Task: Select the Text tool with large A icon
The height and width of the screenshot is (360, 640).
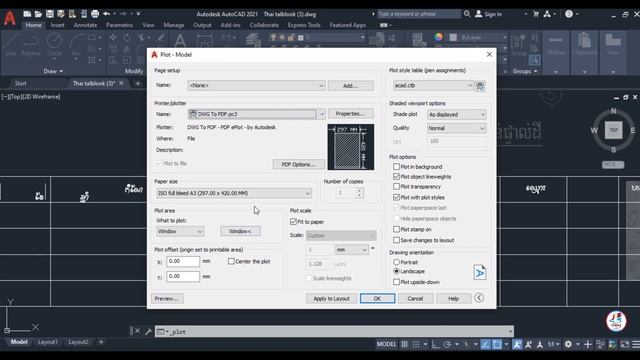Action: click(x=180, y=40)
